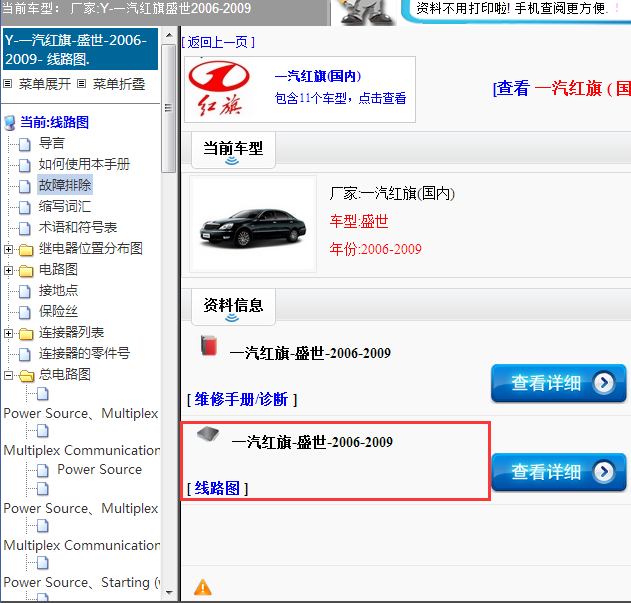The image size is (631, 603).
Task: Click 查看详细 button for 维修手册/诊断
Action: [x=559, y=383]
